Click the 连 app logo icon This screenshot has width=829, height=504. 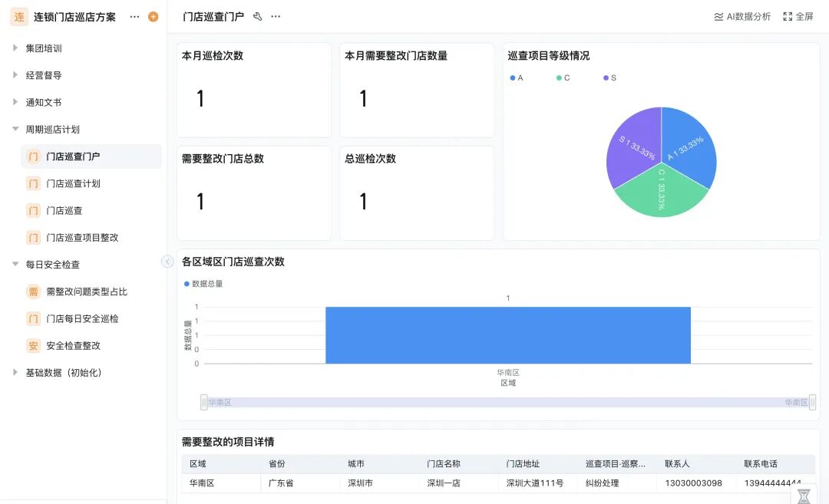click(x=18, y=17)
